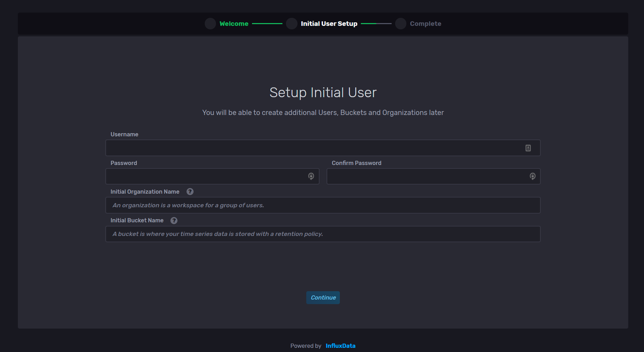Switch to the Complete step
This screenshot has height=352, width=644.
tap(425, 23)
